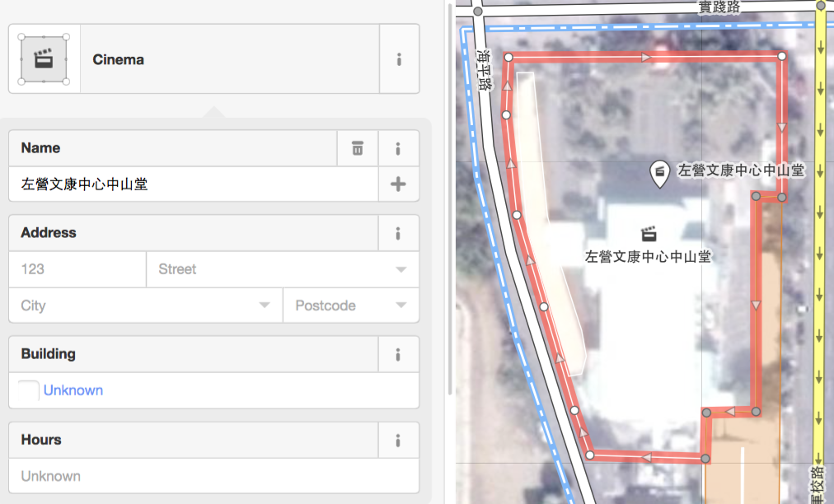Open info for the Hours field
Image resolution: width=834 pixels, height=504 pixels.
click(398, 440)
